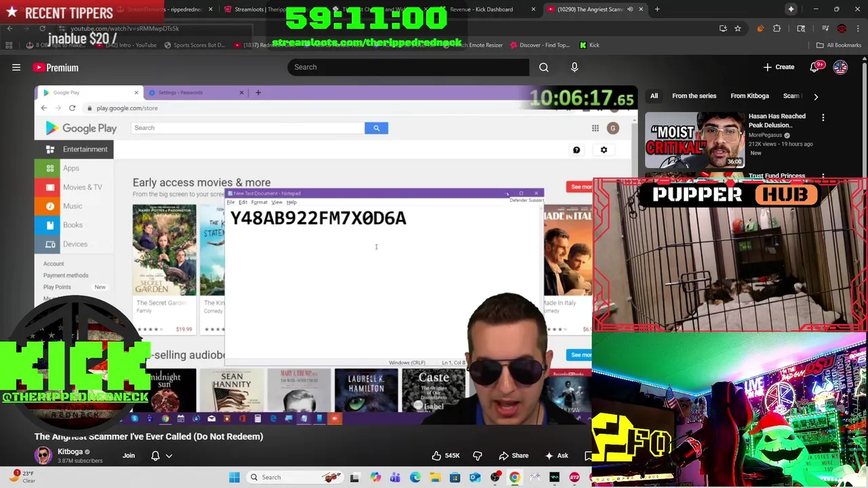Open the Kitboga channel name link
868x488 pixels.
click(x=70, y=451)
